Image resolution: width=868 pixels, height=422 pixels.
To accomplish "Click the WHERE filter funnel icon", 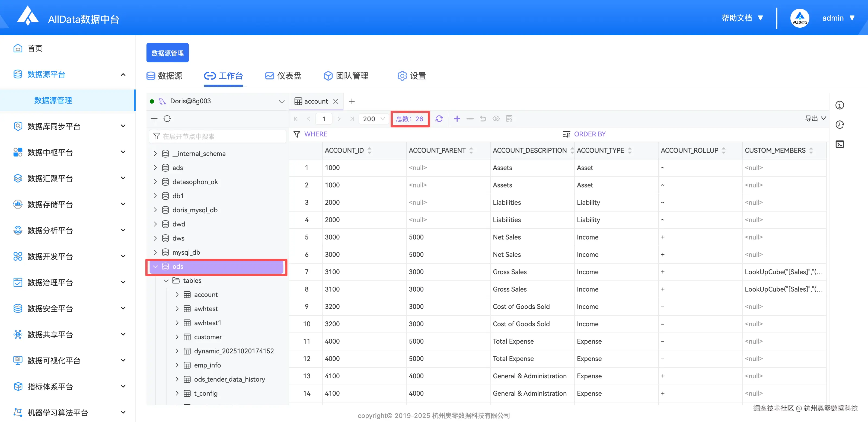I will (x=296, y=134).
